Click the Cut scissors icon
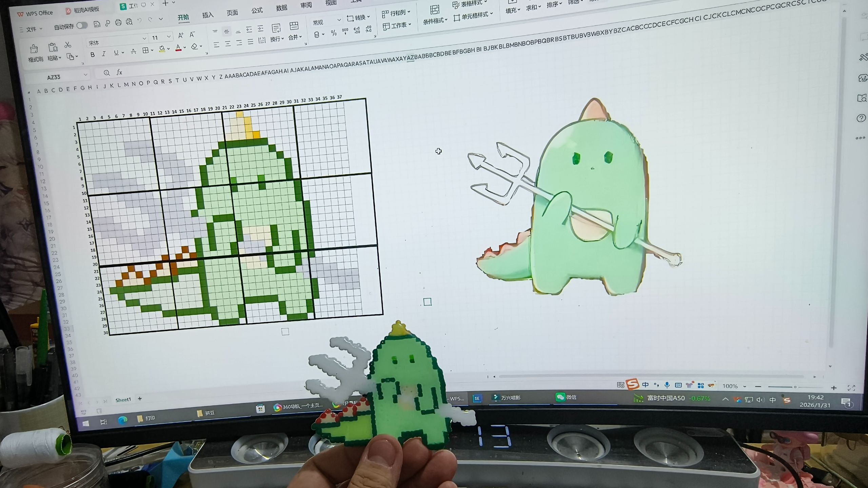868x488 pixels. (x=68, y=45)
